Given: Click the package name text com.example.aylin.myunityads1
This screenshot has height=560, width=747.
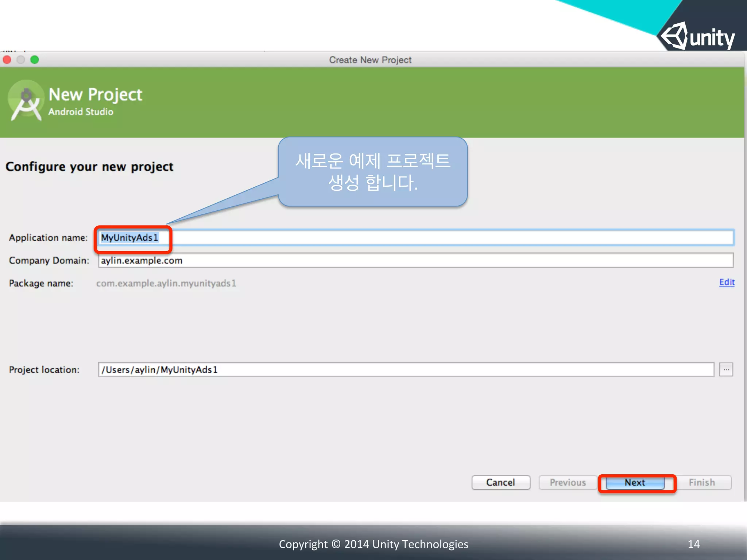Looking at the screenshot, I should pos(166,283).
